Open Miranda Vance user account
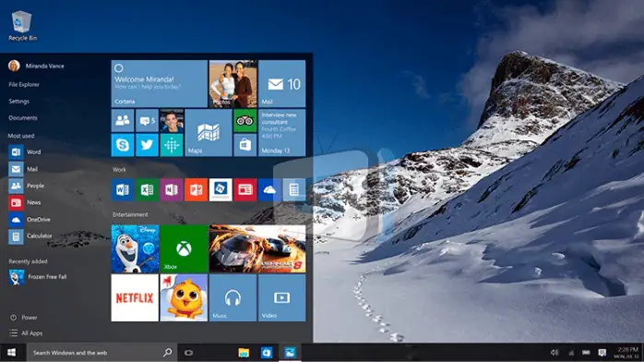This screenshot has width=644, height=362. tap(36, 66)
